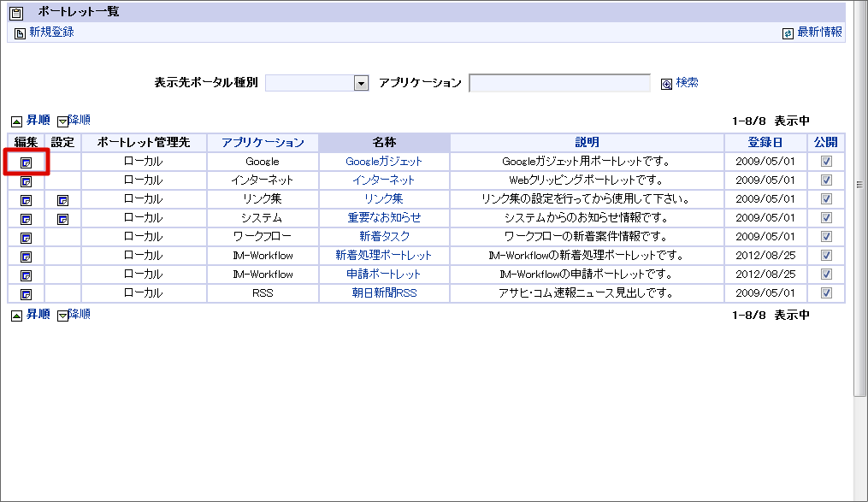Select ワークフロー application cell
This screenshot has height=502, width=868.
point(263,236)
